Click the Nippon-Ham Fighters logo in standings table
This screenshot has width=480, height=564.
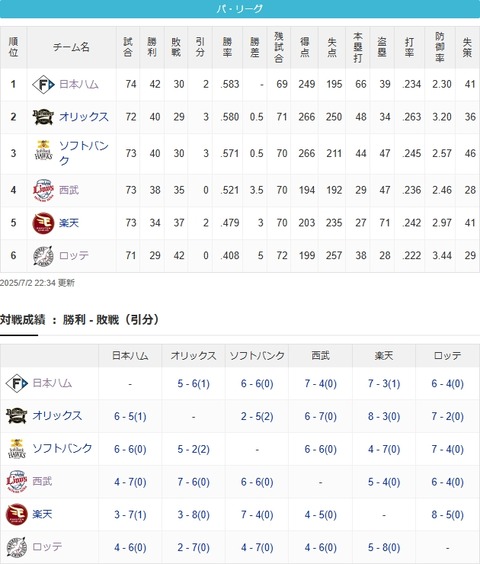coord(43,85)
